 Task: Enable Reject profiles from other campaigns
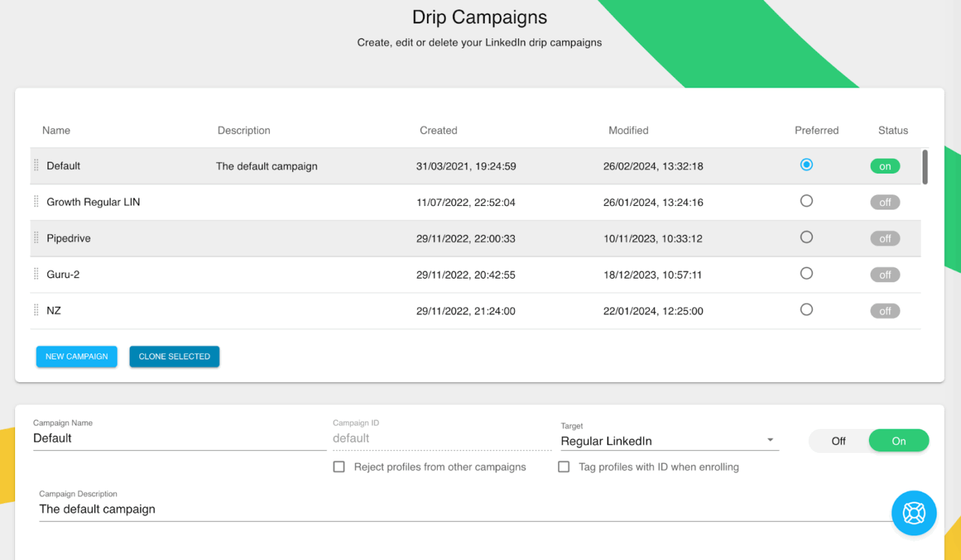point(338,467)
